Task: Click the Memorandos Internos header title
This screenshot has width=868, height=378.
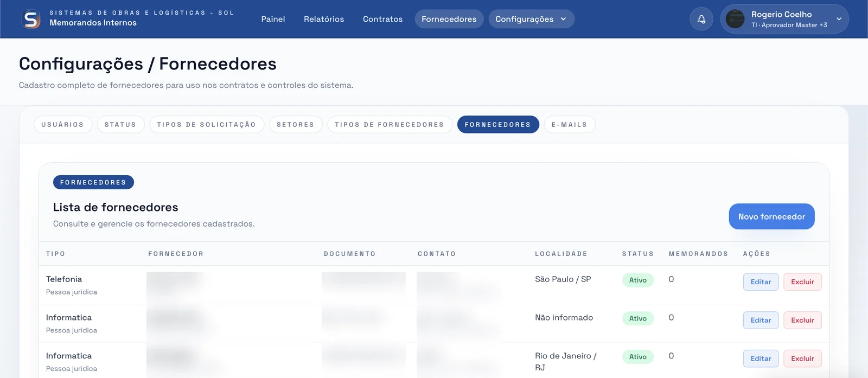Action: pyautogui.click(x=93, y=23)
